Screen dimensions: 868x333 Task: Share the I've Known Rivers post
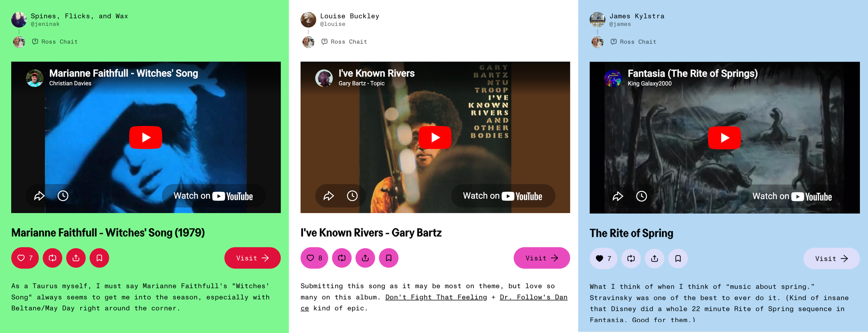click(x=365, y=258)
